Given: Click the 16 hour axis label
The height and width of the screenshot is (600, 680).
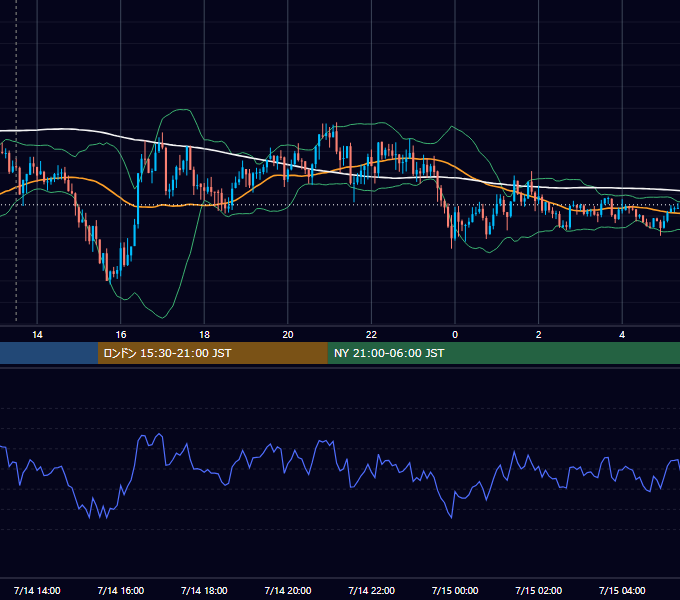Looking at the screenshot, I should tap(121, 335).
